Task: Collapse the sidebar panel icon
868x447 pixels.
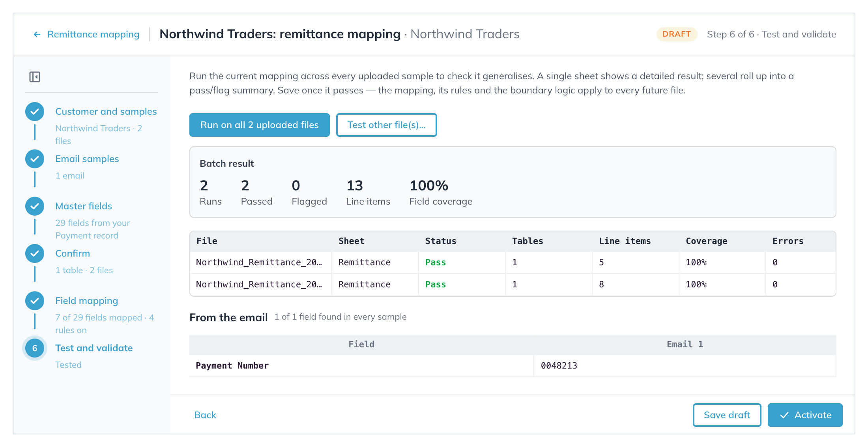Action: [35, 77]
